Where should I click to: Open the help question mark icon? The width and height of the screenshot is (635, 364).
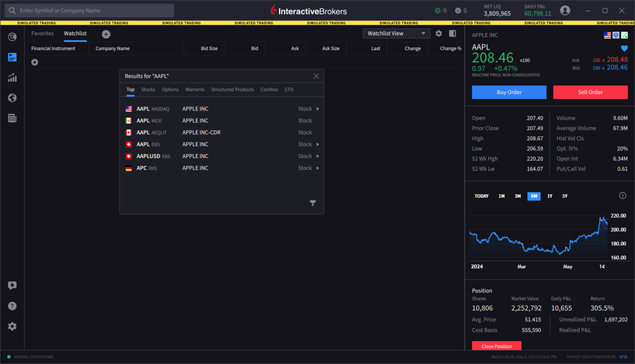tap(12, 306)
